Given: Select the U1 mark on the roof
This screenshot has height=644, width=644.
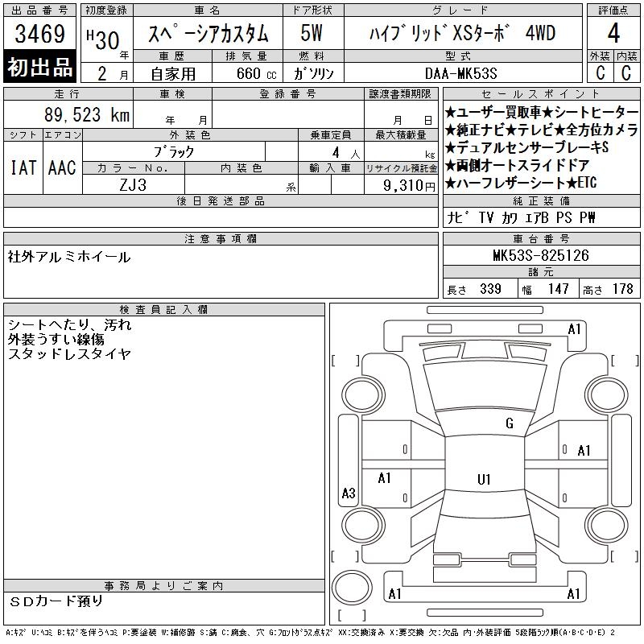Looking at the screenshot, I should tap(484, 479).
